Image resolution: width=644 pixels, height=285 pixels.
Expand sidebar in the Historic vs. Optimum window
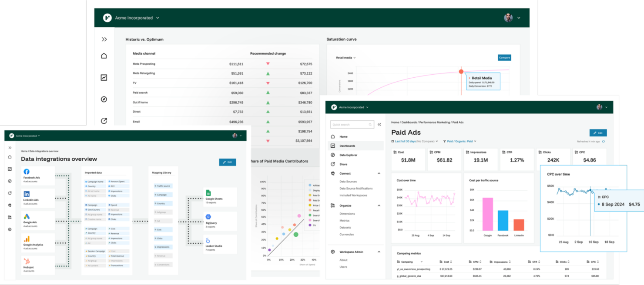click(104, 40)
